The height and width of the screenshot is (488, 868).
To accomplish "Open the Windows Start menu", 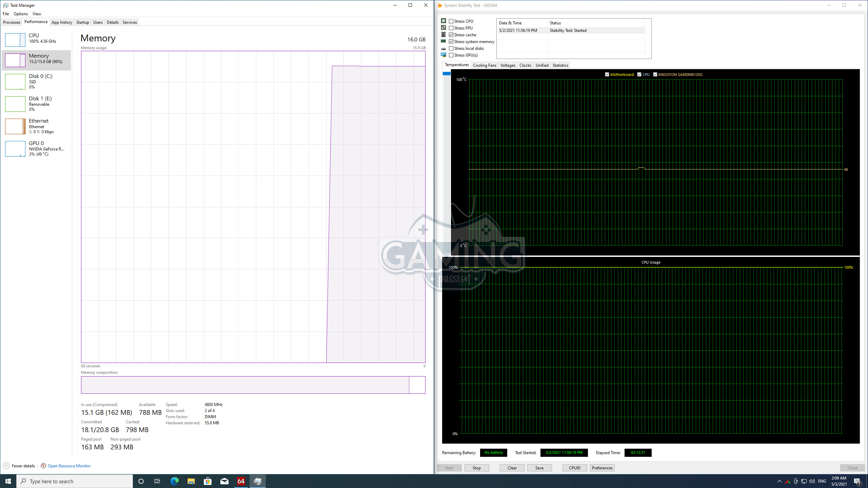I will click(8, 481).
